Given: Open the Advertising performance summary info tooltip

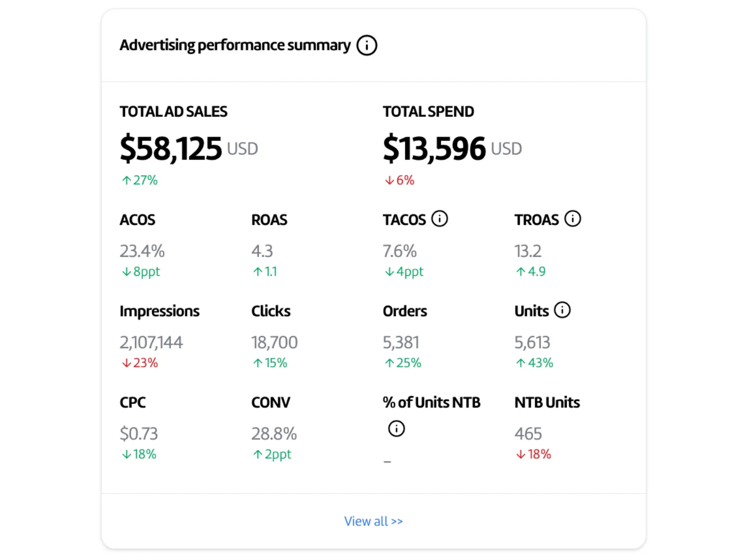Looking at the screenshot, I should click(366, 45).
